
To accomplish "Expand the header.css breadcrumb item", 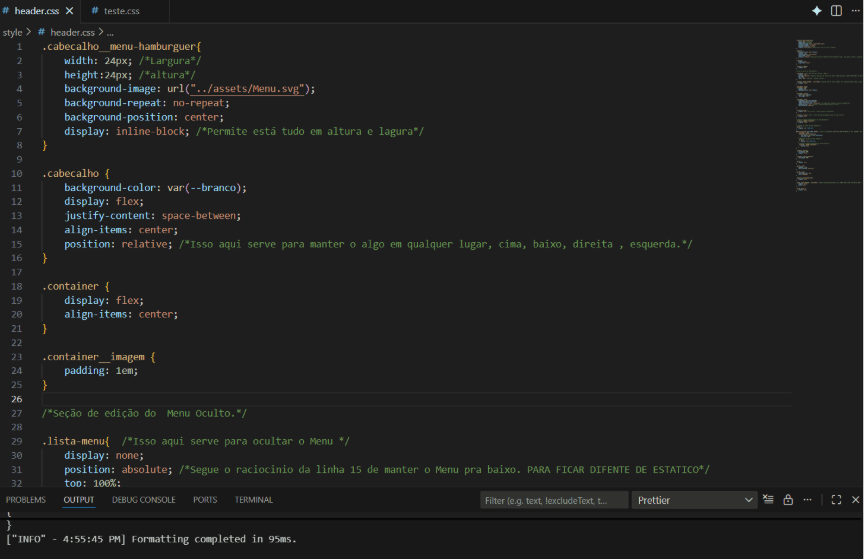I will point(76,32).
